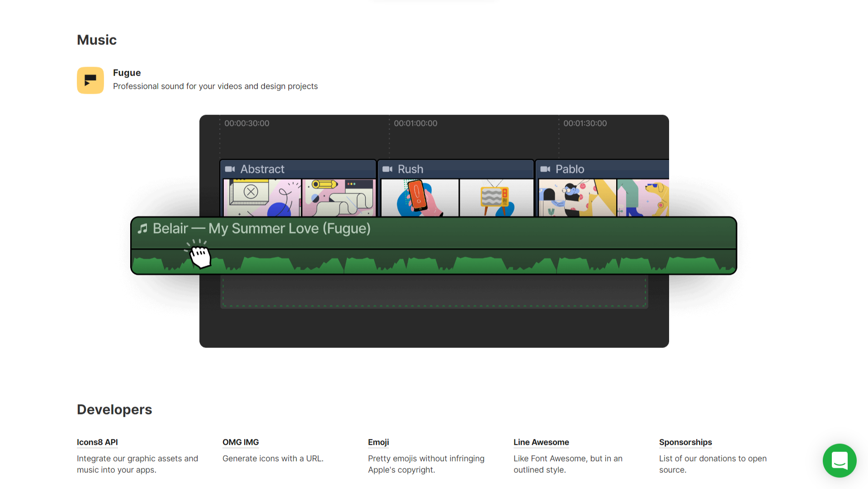Screen dimensions: 868x489
Task: Click the 00:01:30:00 timeline marker
Action: 585,123
